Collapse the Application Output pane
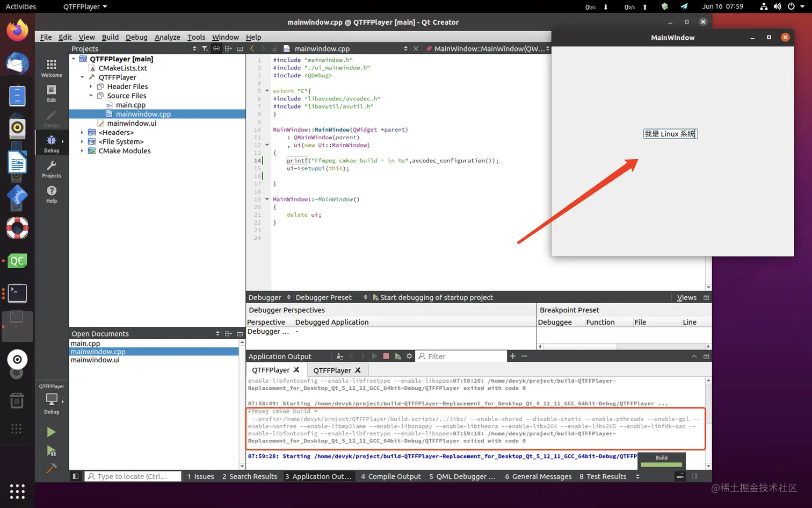Screen dimensions: 812x508 694,356
